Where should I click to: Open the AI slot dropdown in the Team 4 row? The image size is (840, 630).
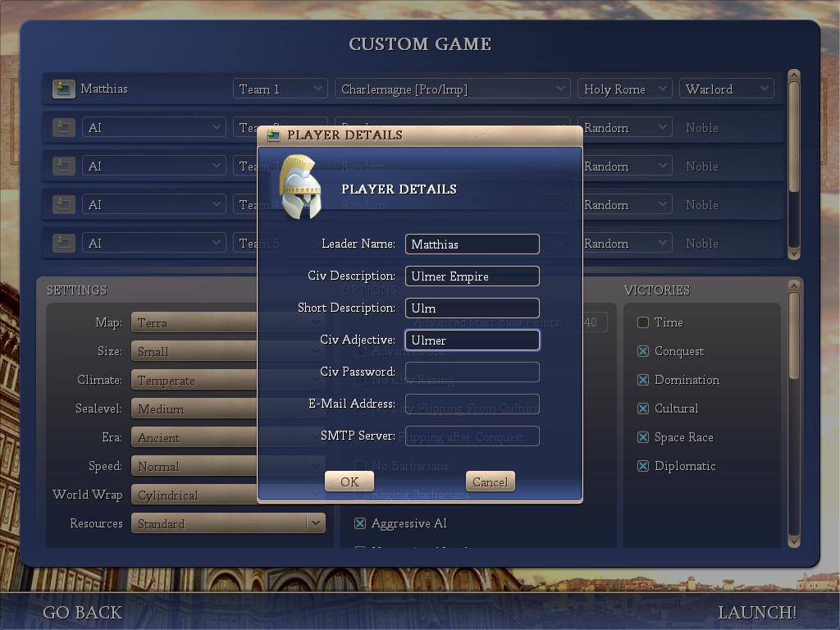(153, 204)
